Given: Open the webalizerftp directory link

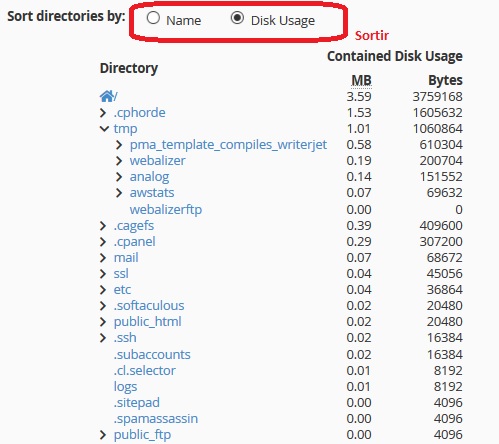Looking at the screenshot, I should point(166,210).
